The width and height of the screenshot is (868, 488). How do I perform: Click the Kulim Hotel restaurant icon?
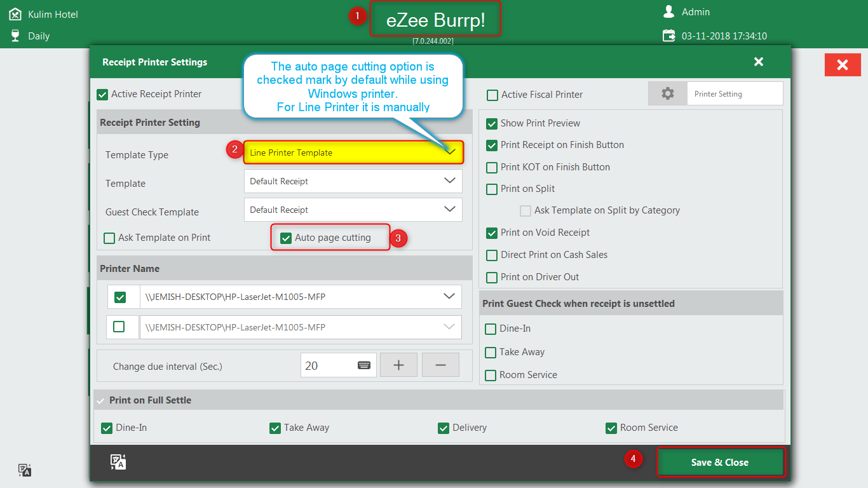[15, 14]
